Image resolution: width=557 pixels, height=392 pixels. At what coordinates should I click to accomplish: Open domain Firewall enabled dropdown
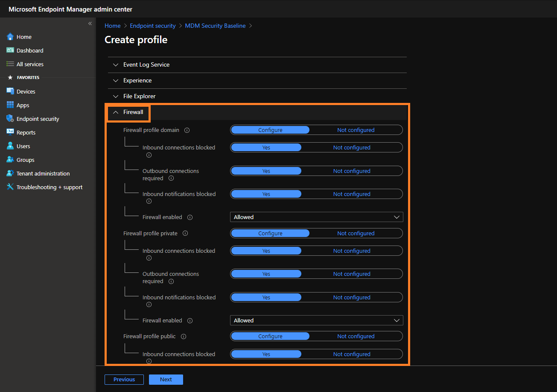(x=317, y=217)
